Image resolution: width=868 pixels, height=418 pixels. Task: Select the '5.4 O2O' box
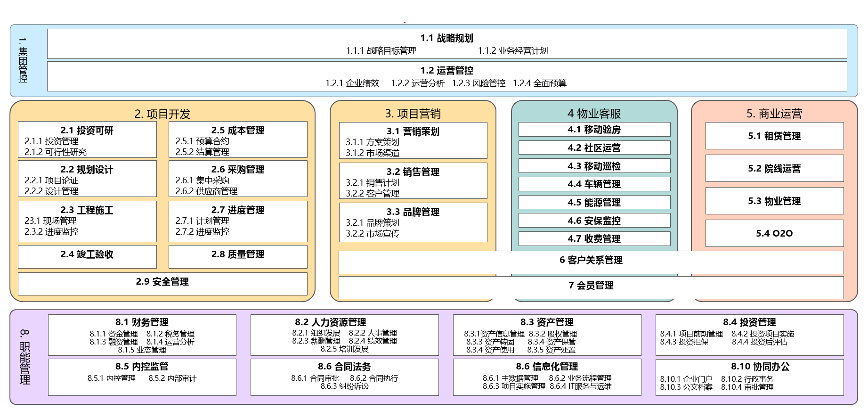[x=774, y=233]
